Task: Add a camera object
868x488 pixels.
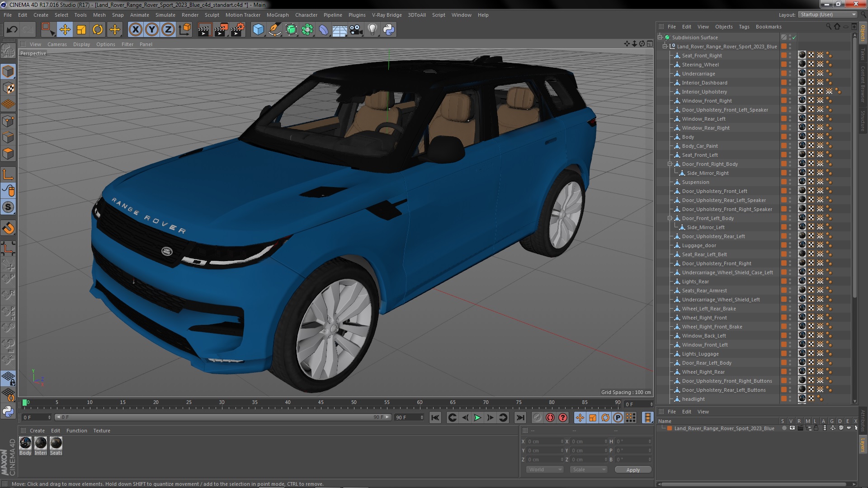Action: (x=356, y=30)
